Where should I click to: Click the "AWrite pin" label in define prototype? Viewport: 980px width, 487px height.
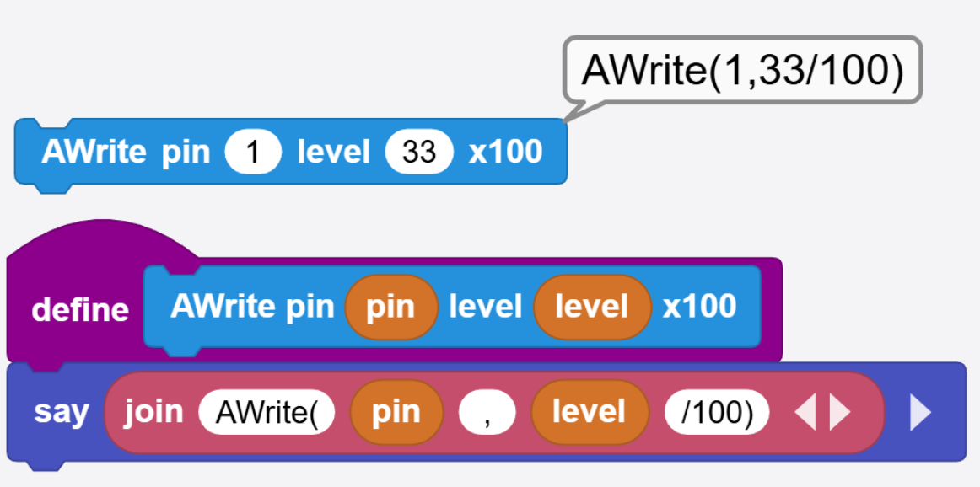(252, 306)
